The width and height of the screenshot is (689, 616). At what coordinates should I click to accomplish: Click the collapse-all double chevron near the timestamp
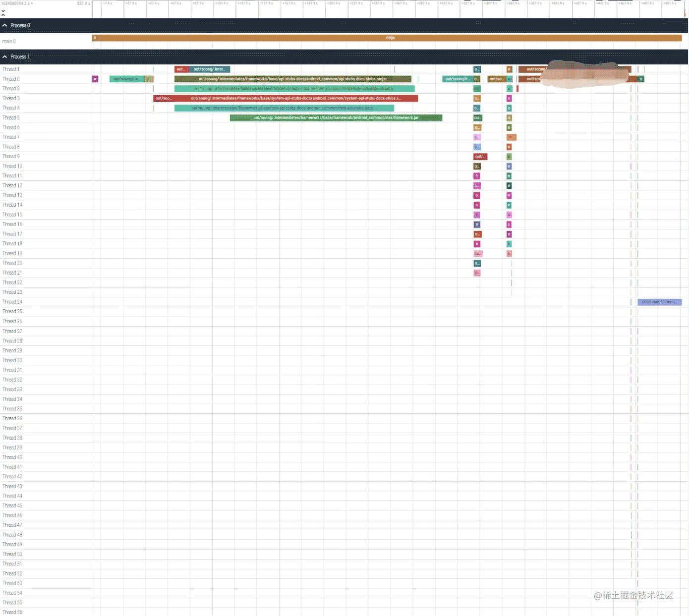(x=3, y=12)
